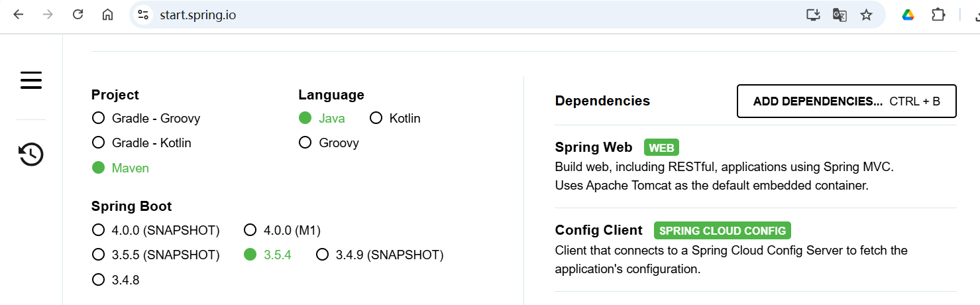Reload the start.spring.io page

point(78,15)
